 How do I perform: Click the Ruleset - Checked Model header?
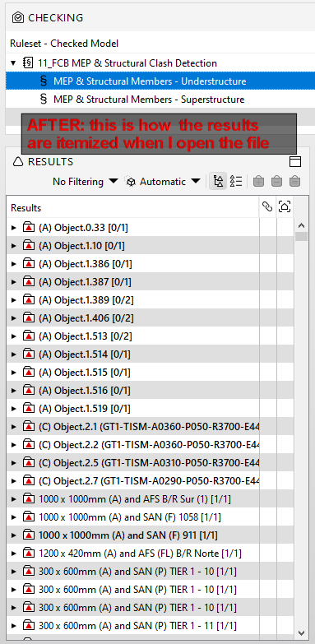(64, 44)
